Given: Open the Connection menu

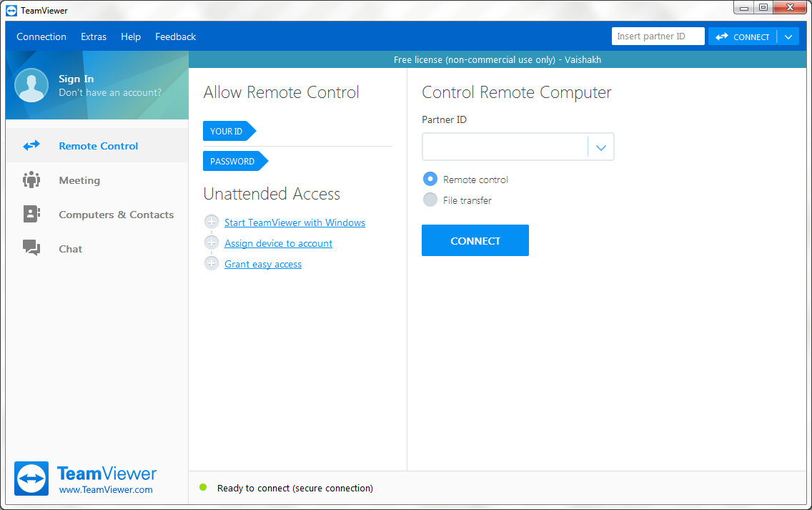Looking at the screenshot, I should pyautogui.click(x=41, y=36).
